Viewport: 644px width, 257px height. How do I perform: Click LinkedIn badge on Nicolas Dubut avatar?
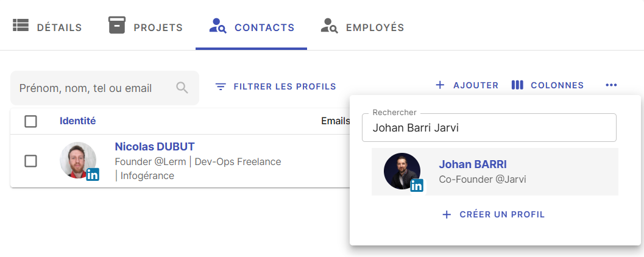(93, 175)
